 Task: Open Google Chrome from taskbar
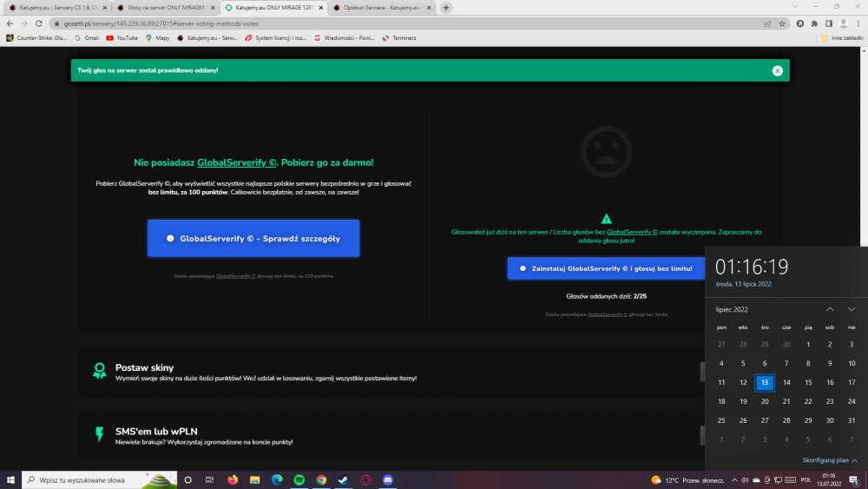[x=321, y=480]
